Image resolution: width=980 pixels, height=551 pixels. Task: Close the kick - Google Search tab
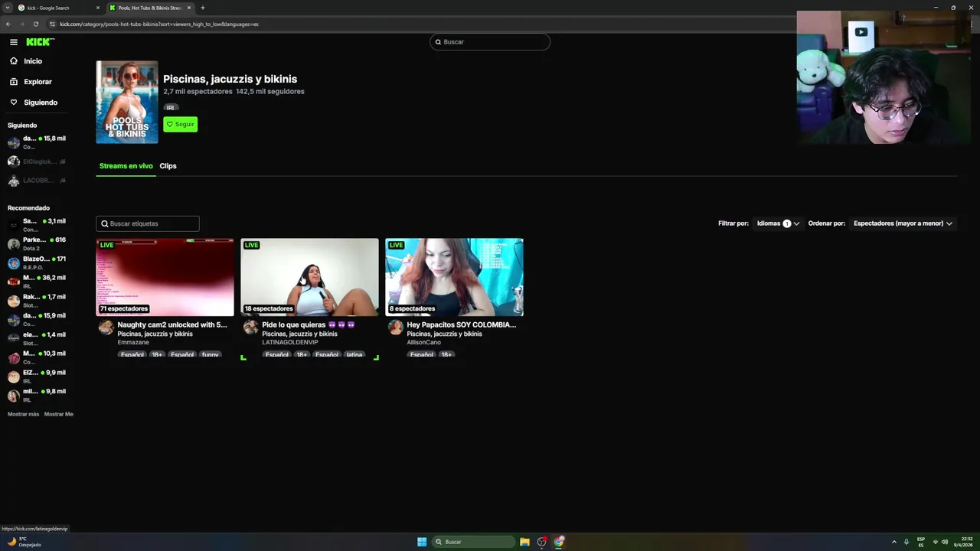97,8
